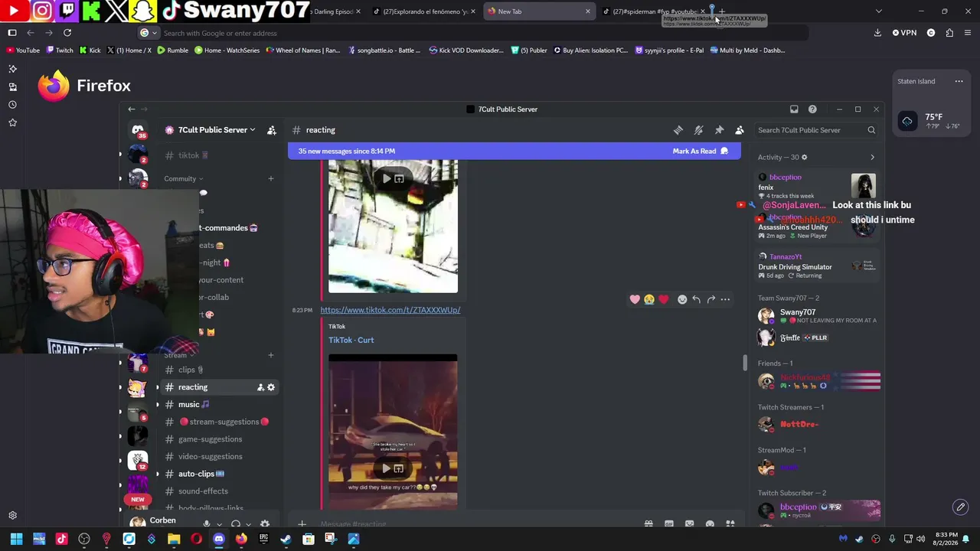980x551 pixels.
Task: Open 7Cult Public Server dropdown menu
Action: [211, 130]
